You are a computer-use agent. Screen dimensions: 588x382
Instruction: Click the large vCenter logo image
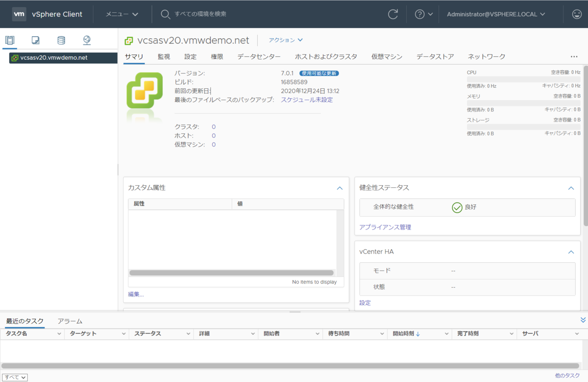145,91
